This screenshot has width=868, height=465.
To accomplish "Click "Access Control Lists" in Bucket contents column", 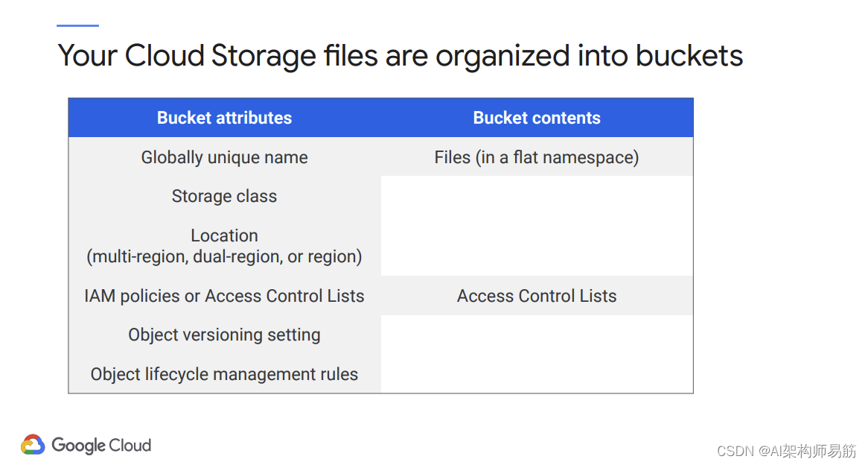I will tap(537, 296).
